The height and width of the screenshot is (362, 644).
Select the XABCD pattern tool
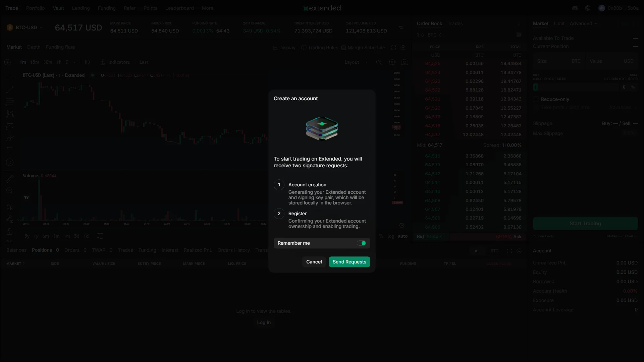[10, 114]
